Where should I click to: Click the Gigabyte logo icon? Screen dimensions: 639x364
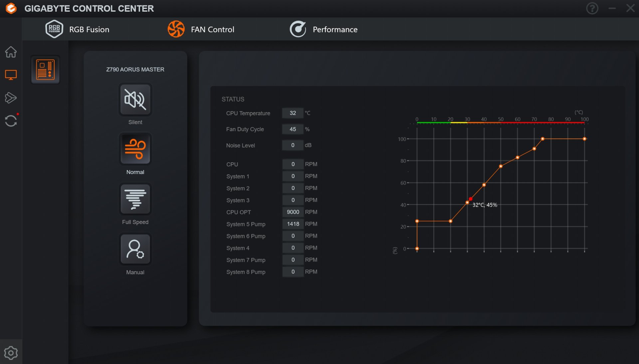tap(11, 8)
